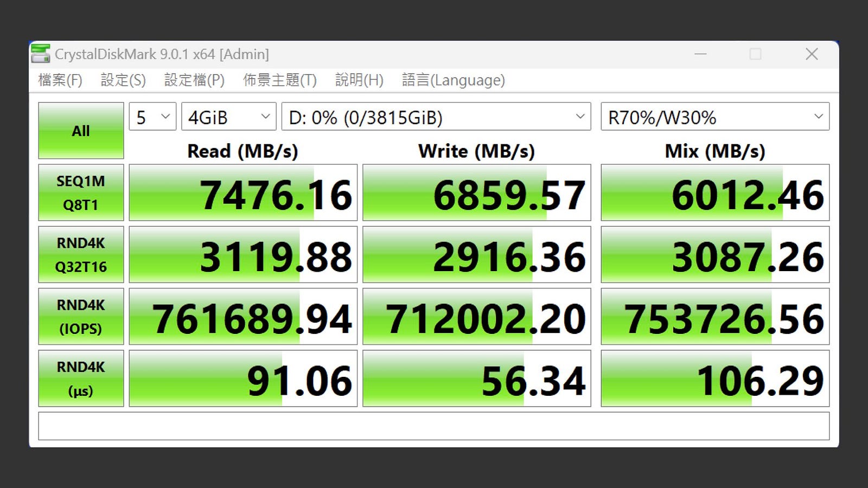Click the latency read value 91.06
The width and height of the screenshot is (868, 488).
(243, 378)
